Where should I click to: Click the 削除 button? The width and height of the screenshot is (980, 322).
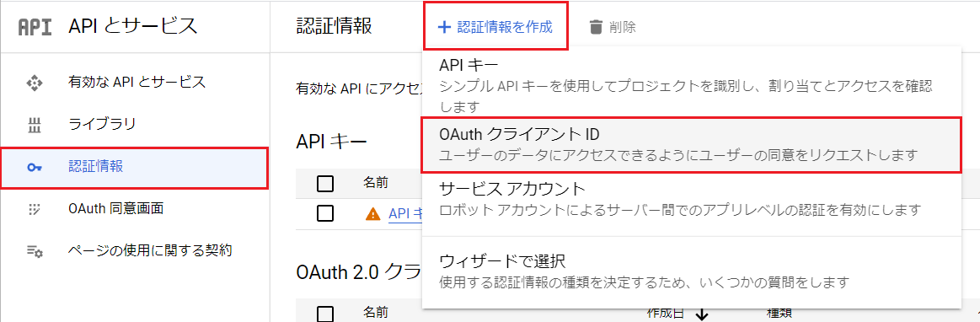[613, 27]
